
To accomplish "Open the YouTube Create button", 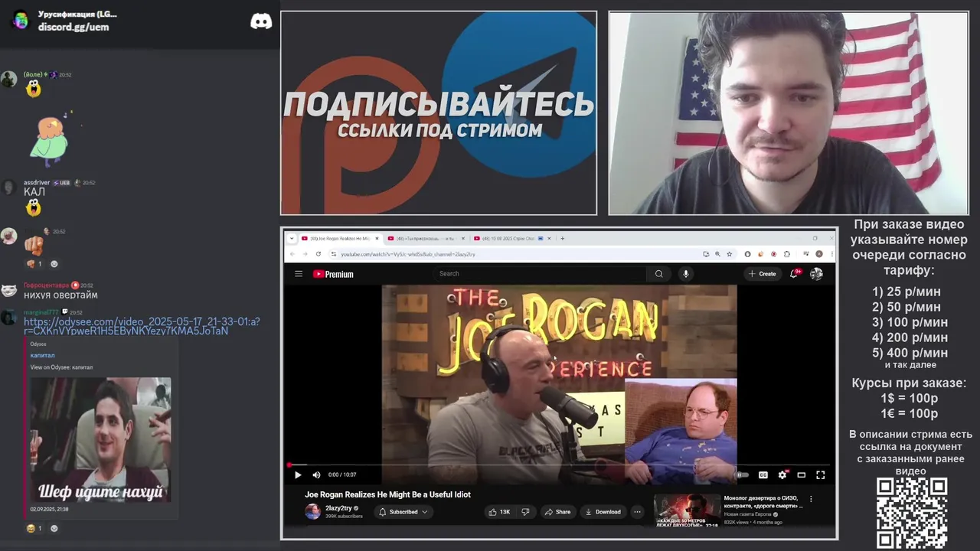I will point(763,273).
